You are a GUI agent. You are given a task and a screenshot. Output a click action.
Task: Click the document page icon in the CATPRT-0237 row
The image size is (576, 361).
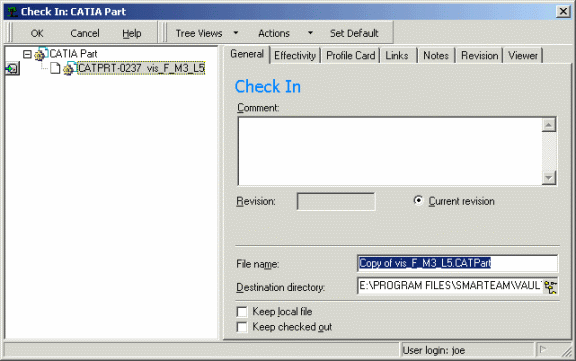pyautogui.click(x=55, y=68)
